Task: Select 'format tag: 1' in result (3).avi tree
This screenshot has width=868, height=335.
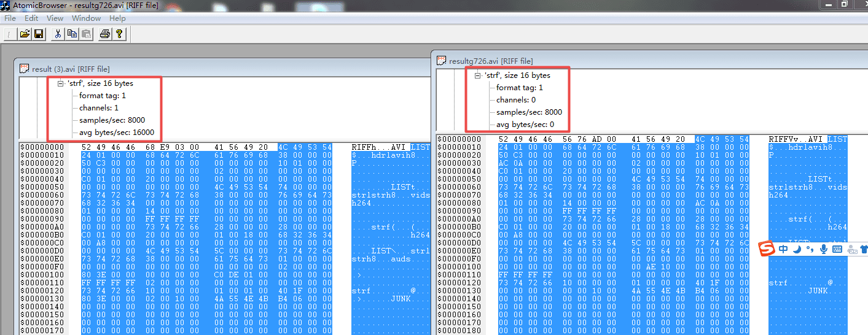Action: point(102,96)
